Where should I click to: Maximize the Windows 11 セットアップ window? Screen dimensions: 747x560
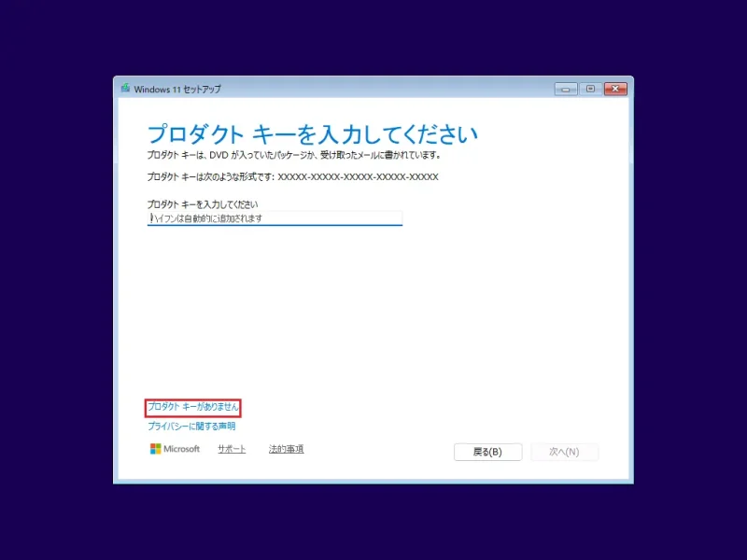click(589, 89)
